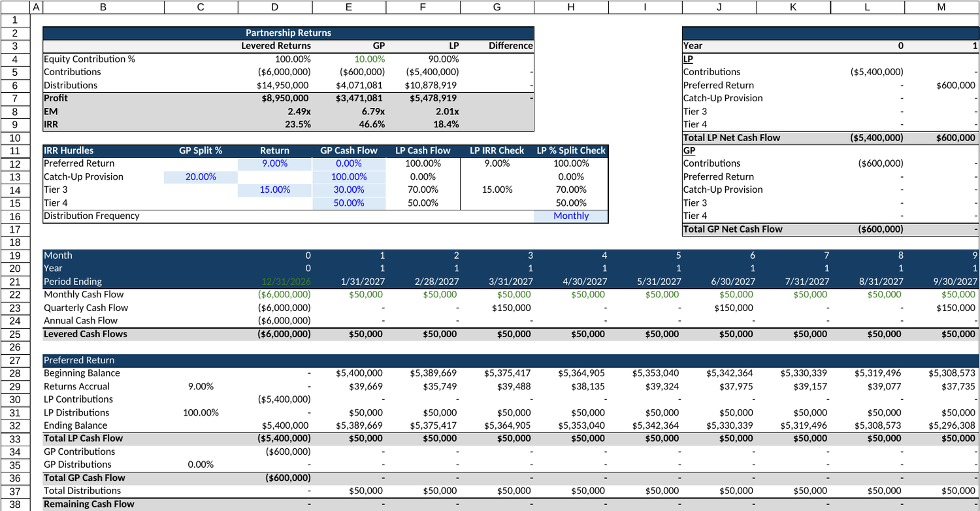The width and height of the screenshot is (980, 511).
Task: Click the LP IRR Check header
Action: (497, 150)
